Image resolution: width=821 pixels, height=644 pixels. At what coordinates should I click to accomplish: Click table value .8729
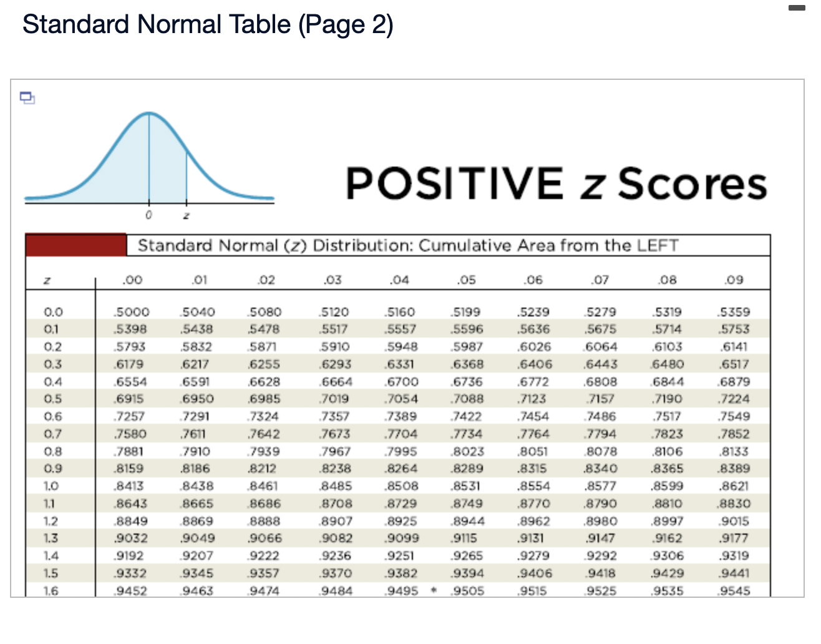[401, 504]
